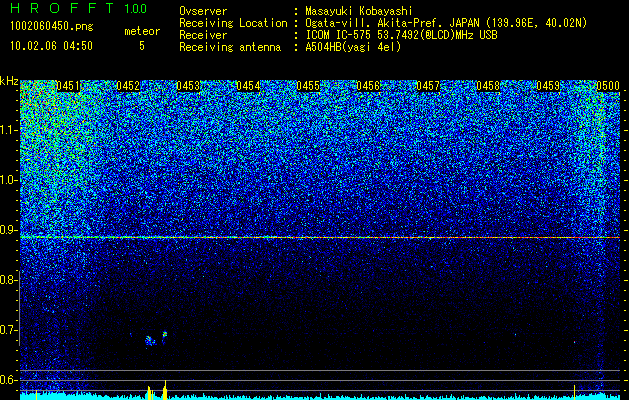Click the 0459 time marker

click(x=548, y=86)
